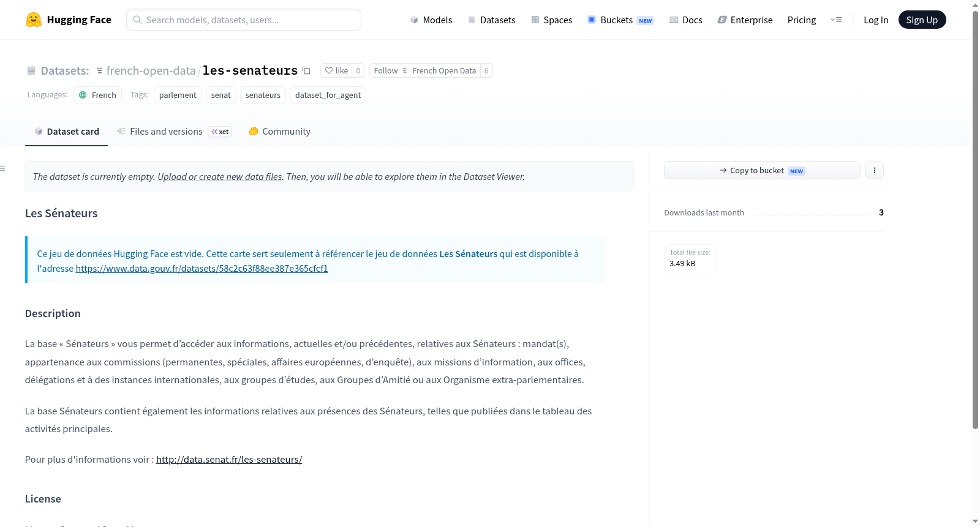
Task: Open the Models page
Action: (x=431, y=20)
